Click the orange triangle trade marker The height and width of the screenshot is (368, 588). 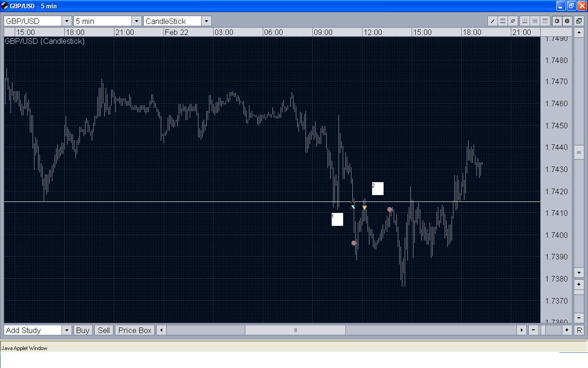click(x=364, y=208)
